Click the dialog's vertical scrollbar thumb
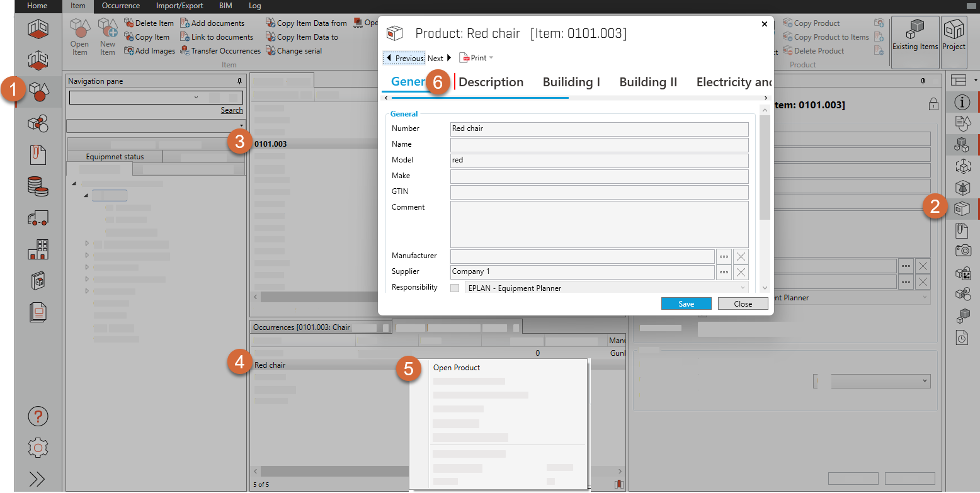This screenshot has height=493, width=980. (x=765, y=167)
